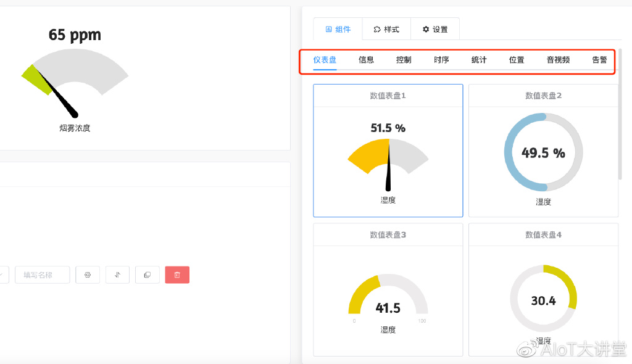Click the 填写名称 name input field
The height and width of the screenshot is (364, 632).
tap(42, 275)
